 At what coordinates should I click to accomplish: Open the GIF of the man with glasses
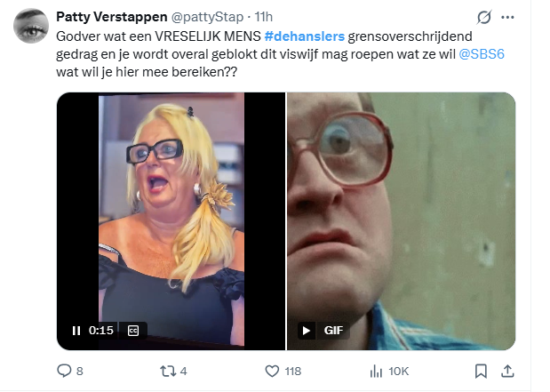click(402, 221)
